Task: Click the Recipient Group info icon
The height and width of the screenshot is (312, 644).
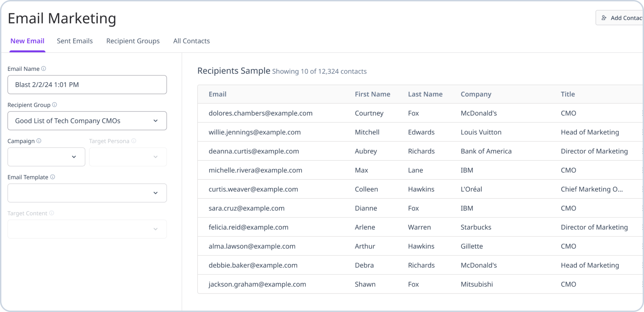Action: click(54, 104)
